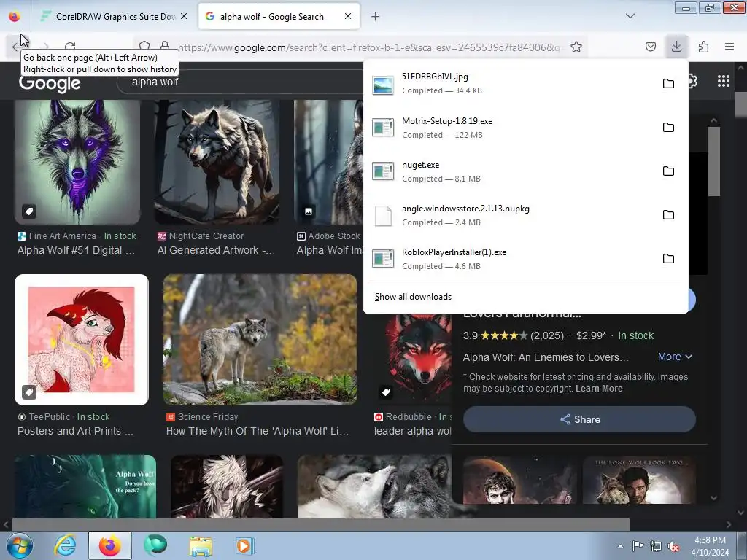The width and height of the screenshot is (747, 560).
Task: Open the Firefox hamburger application menu
Action: tap(729, 47)
